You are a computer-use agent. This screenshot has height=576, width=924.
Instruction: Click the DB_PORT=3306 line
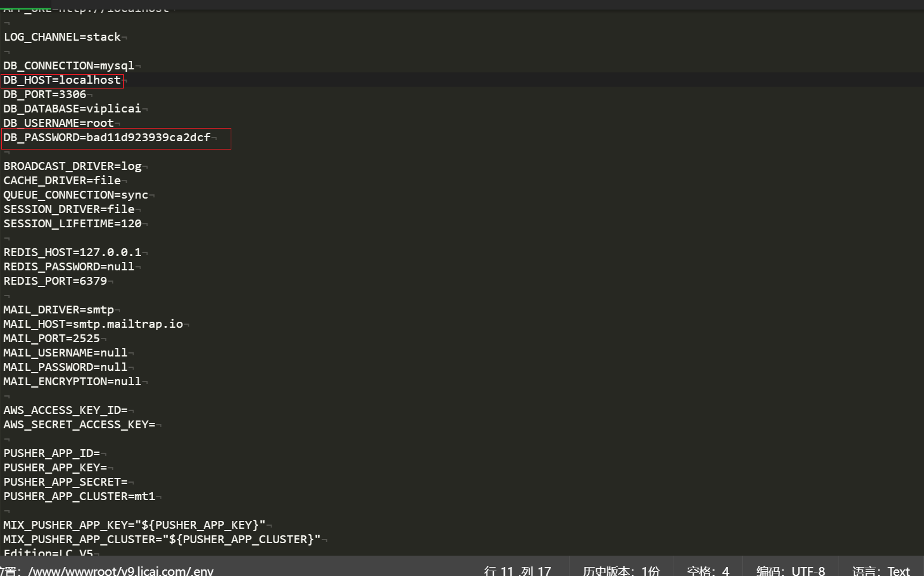(x=45, y=95)
